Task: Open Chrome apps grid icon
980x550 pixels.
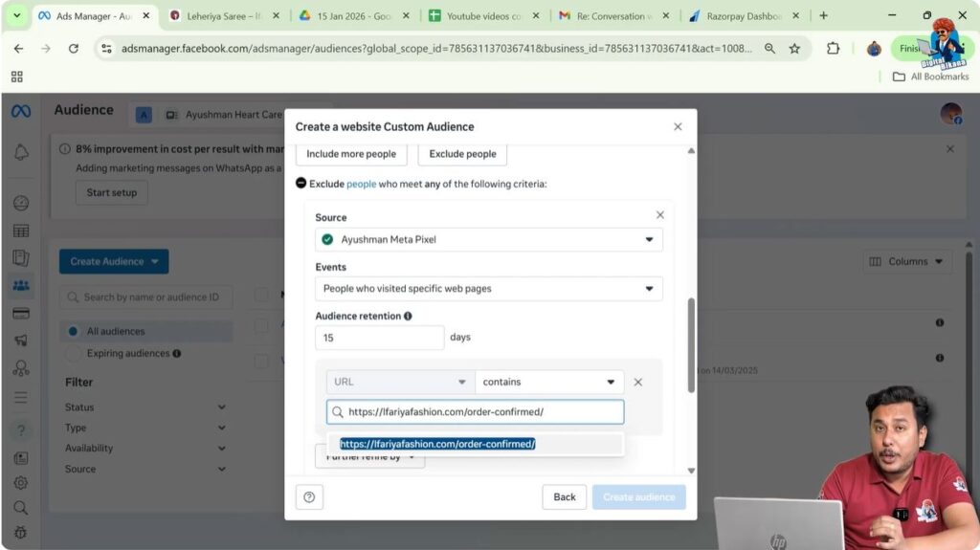Action: [x=17, y=77]
